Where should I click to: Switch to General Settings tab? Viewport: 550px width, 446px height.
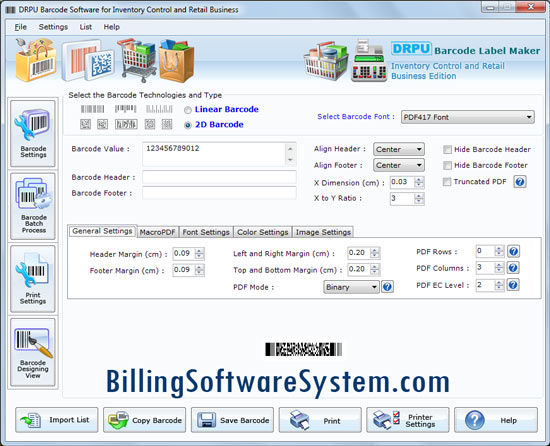pos(102,231)
